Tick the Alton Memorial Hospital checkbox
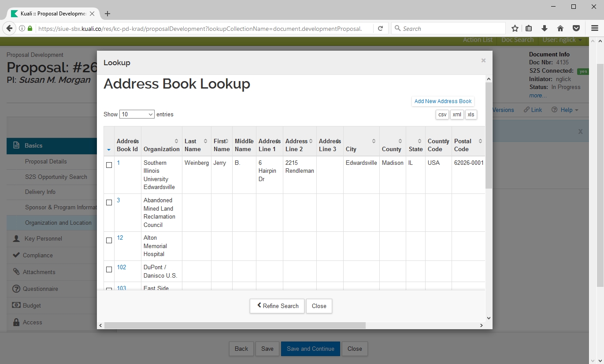The width and height of the screenshot is (604, 364). tap(109, 241)
